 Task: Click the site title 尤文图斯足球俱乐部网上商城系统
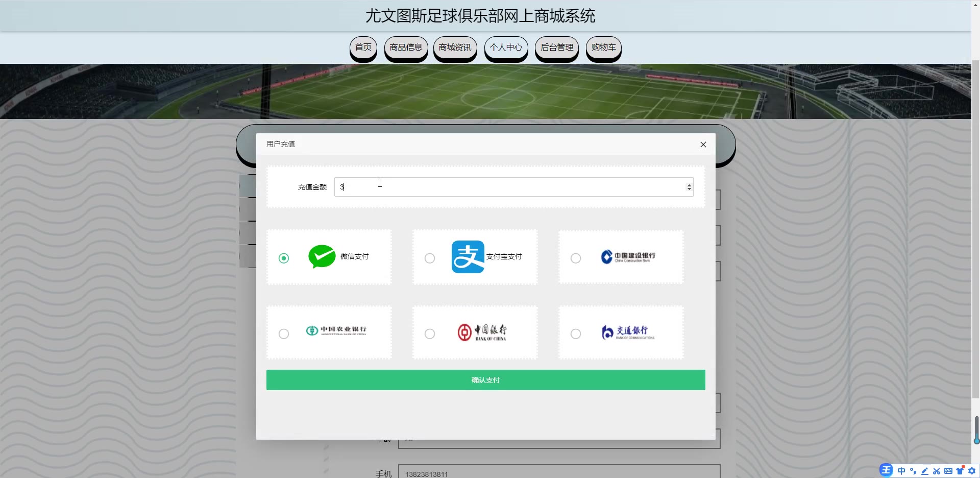tap(480, 16)
